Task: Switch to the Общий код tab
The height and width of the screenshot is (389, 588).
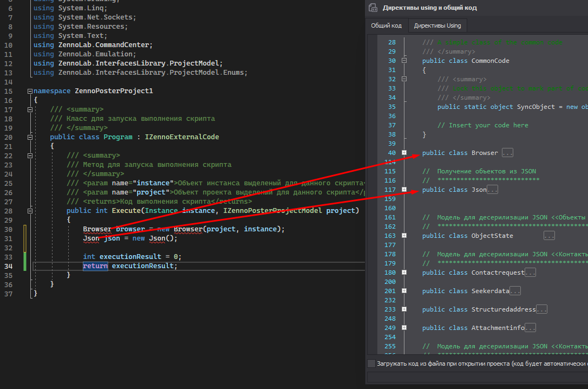Action: [386, 25]
